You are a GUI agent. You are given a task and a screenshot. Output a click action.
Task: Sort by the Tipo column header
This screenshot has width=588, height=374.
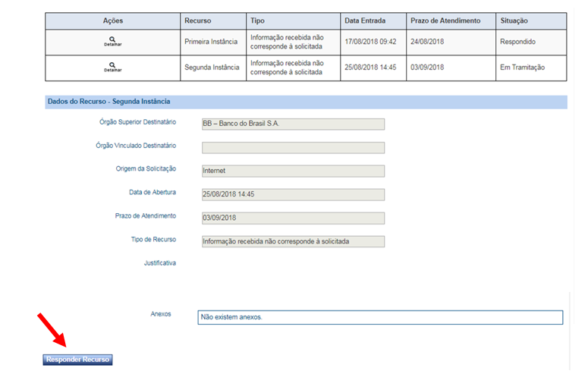(258, 20)
